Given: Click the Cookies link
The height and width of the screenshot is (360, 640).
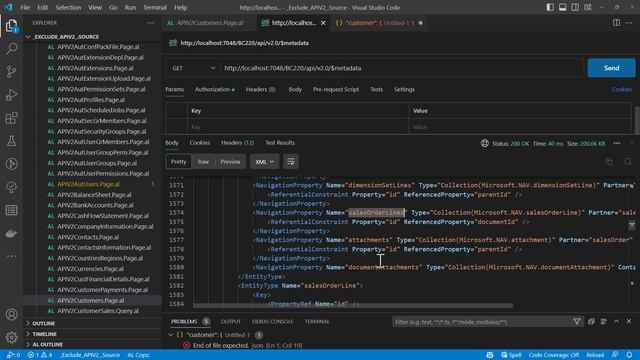Looking at the screenshot, I should 621,89.
